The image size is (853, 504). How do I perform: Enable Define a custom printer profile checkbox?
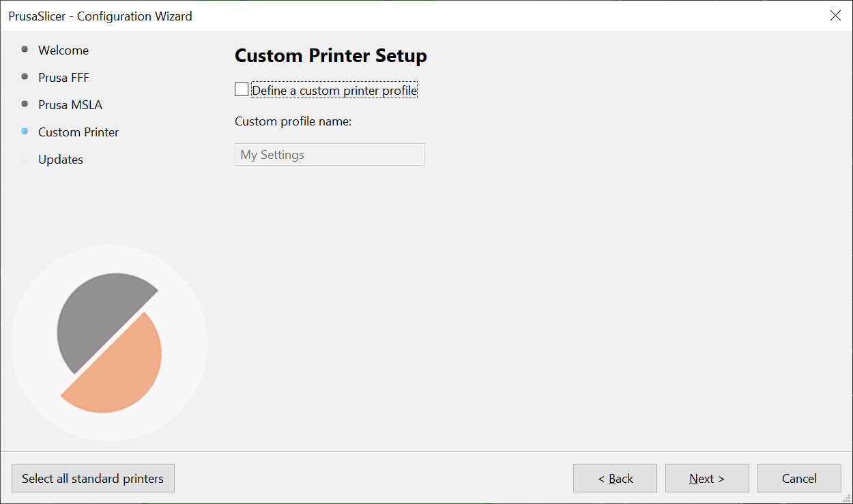tap(242, 89)
